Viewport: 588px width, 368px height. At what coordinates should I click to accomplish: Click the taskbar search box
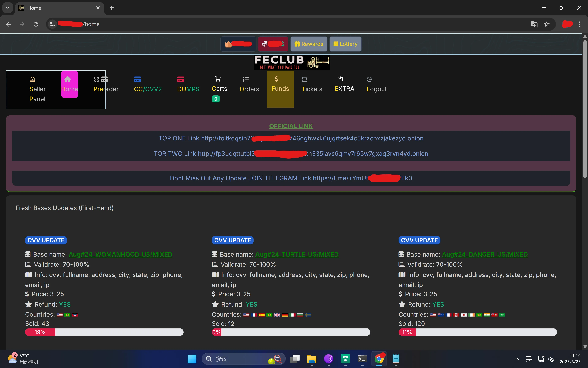243,359
